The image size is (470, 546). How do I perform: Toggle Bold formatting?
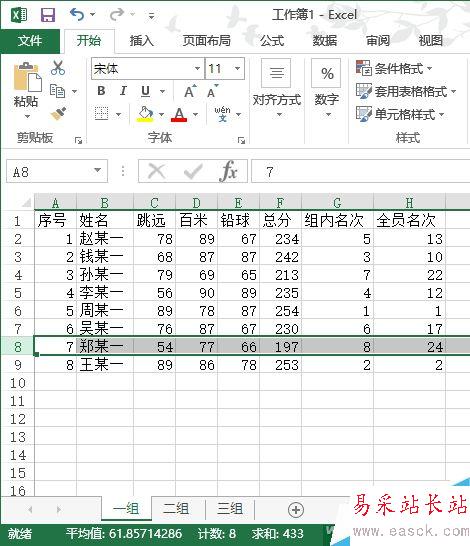pyautogui.click(x=101, y=91)
